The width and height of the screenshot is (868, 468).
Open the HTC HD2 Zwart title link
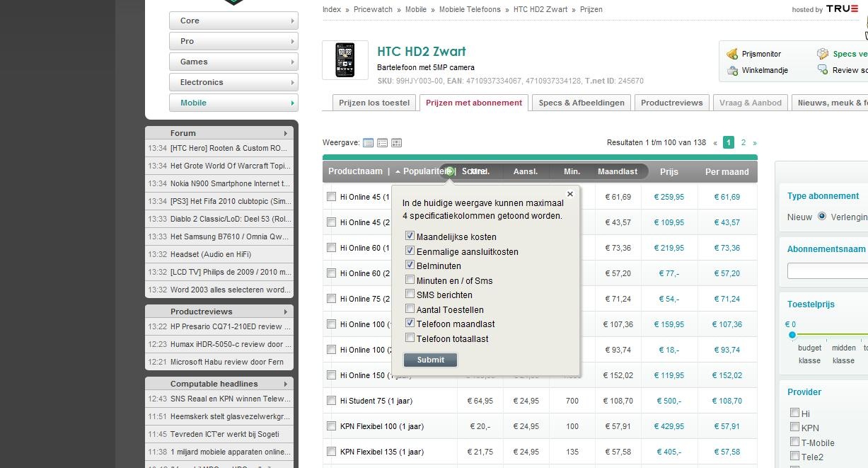422,52
